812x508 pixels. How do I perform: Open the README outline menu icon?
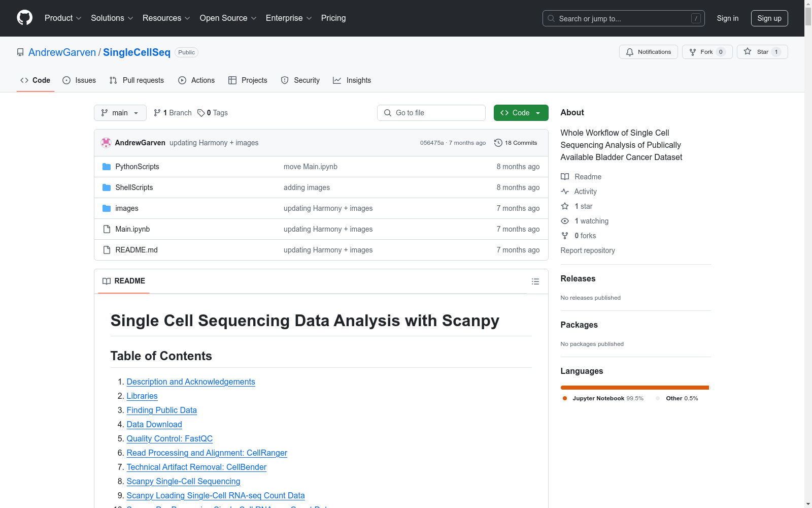tap(535, 281)
